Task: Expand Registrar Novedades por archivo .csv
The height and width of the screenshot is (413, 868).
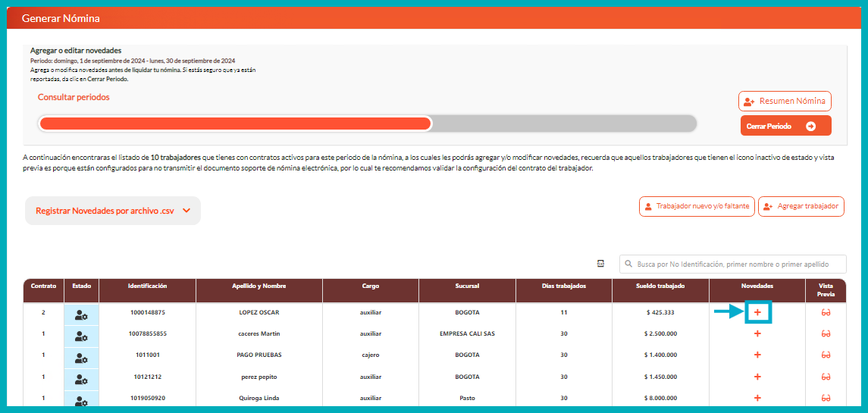Action: (113, 211)
